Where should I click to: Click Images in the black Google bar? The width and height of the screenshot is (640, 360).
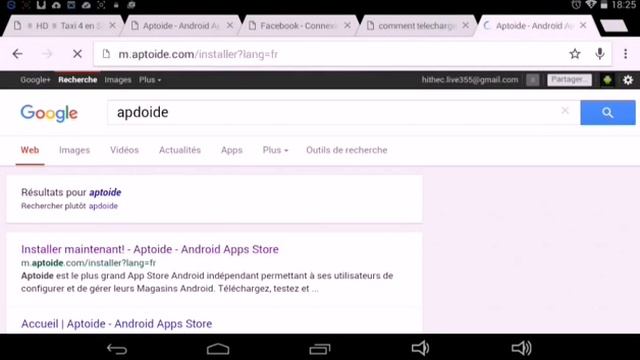118,80
